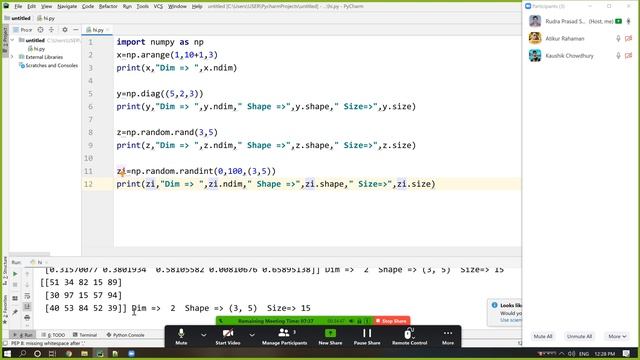Show hidden system tray icons chevron

click(562, 353)
